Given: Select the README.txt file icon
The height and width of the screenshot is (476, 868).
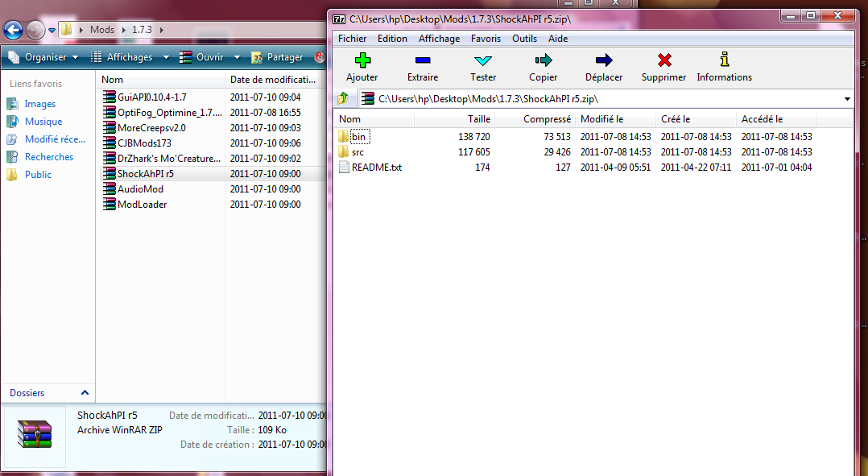Looking at the screenshot, I should pyautogui.click(x=344, y=168).
